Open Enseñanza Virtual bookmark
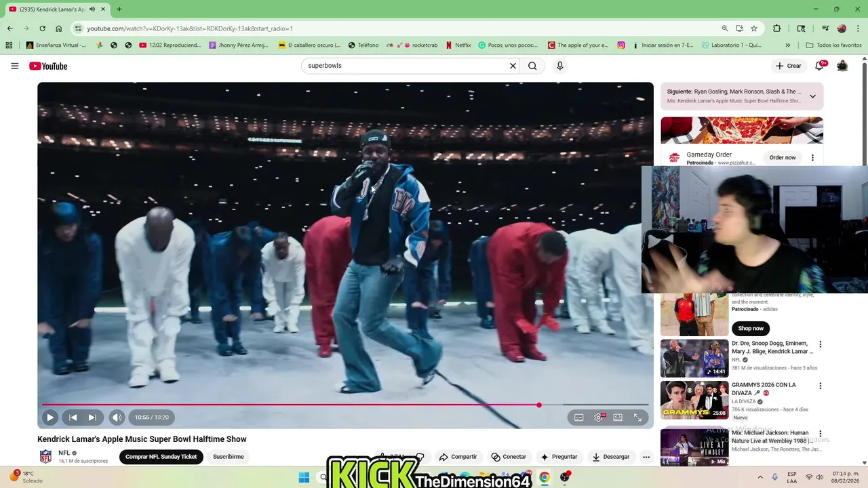Viewport: 868px width, 488px height. coord(56,45)
